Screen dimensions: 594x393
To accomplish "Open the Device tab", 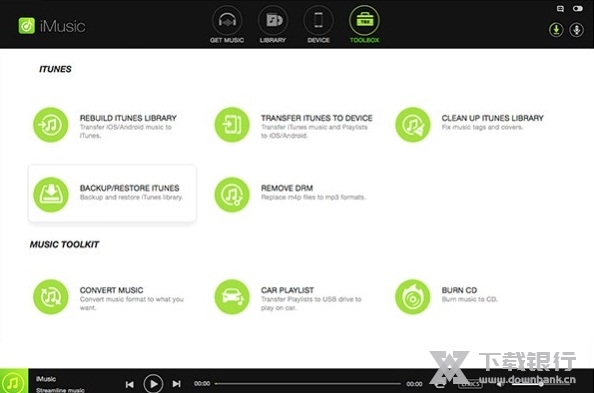I will coord(318,25).
